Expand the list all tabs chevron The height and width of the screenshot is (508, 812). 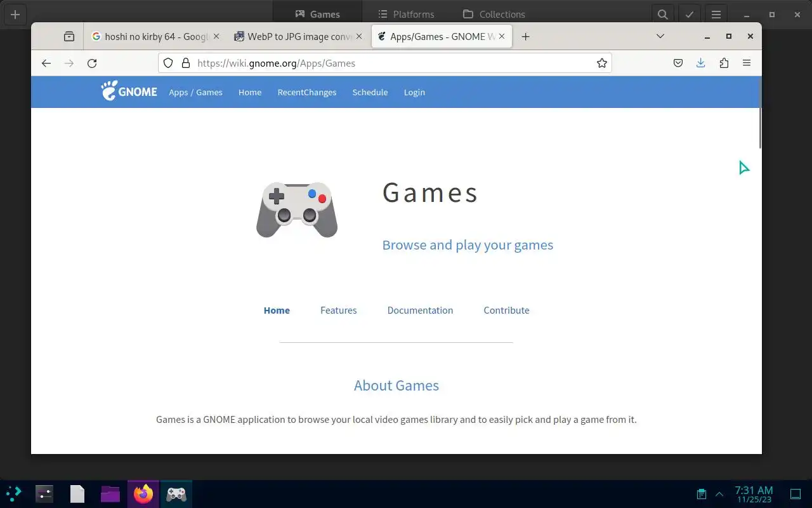660,36
